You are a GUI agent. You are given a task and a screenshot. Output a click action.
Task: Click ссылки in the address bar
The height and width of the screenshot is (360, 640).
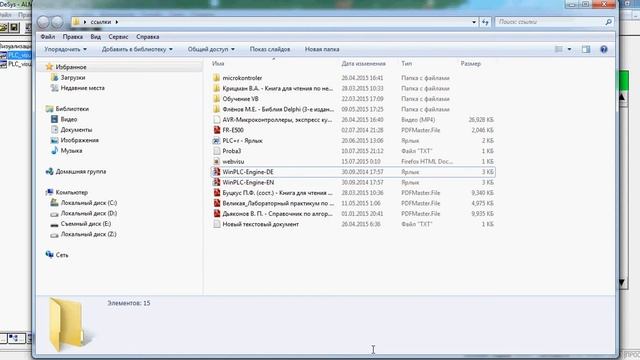101,22
